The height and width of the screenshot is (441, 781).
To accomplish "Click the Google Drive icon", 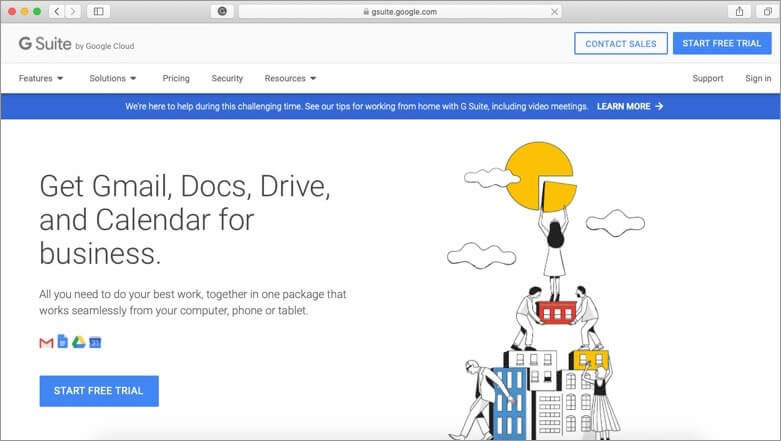I will [79, 342].
